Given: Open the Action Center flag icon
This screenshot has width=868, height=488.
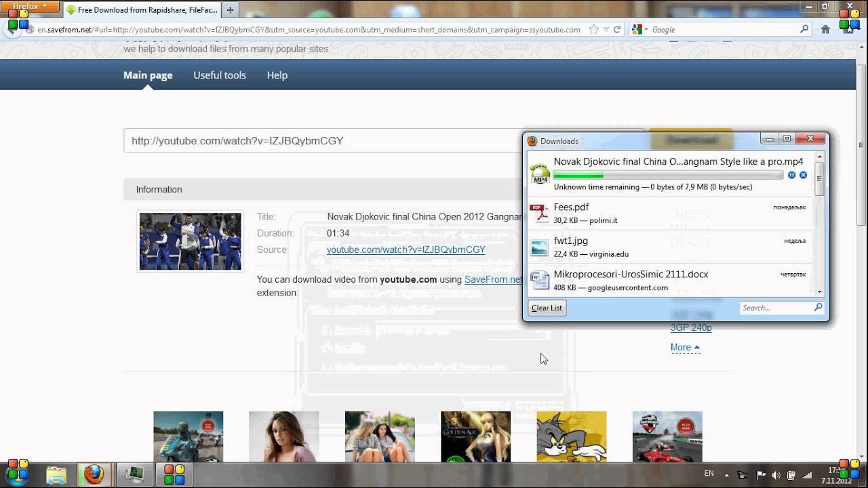Looking at the screenshot, I should pos(760,475).
